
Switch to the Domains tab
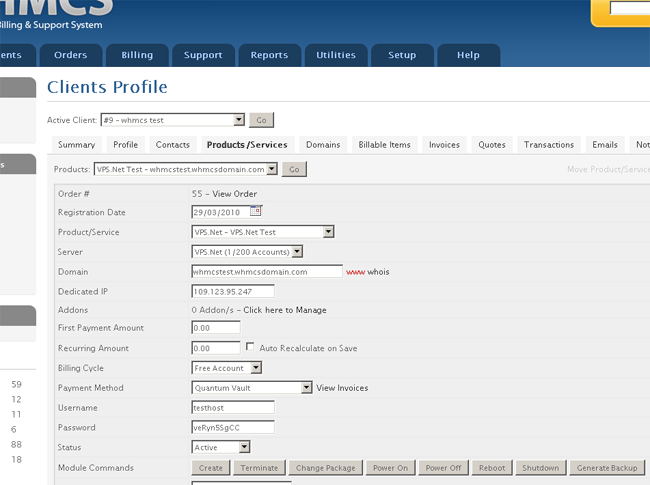point(323,145)
